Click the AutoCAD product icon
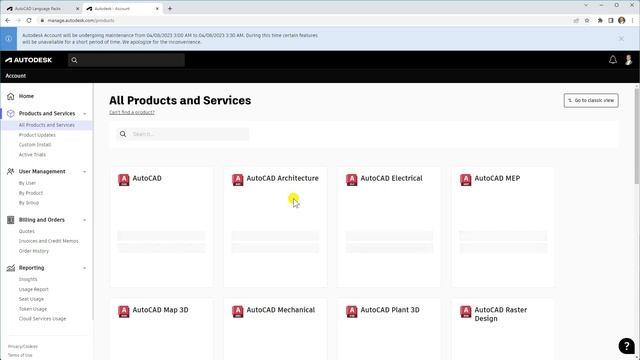The width and height of the screenshot is (640, 360). click(124, 180)
